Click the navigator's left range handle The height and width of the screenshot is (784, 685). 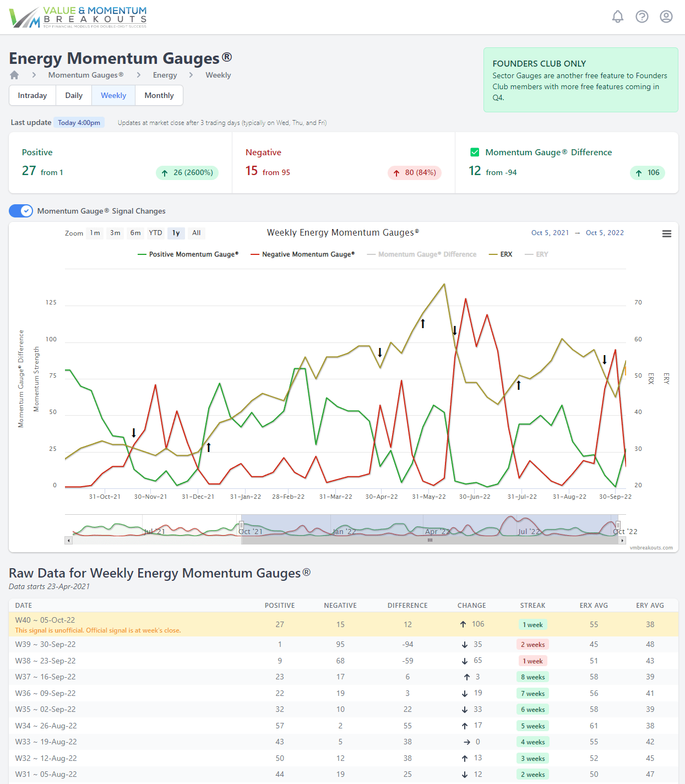tap(241, 525)
